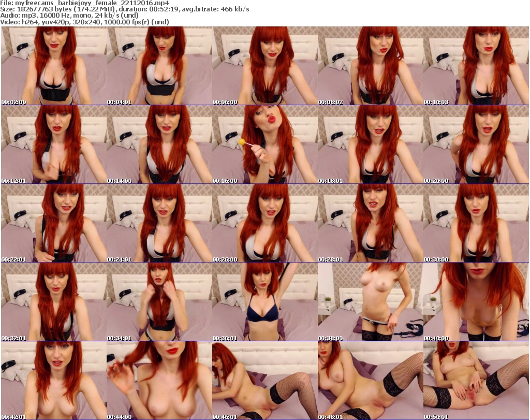Open the frame stamped 00:12:01
The width and height of the screenshot is (530, 420).
coord(54,144)
